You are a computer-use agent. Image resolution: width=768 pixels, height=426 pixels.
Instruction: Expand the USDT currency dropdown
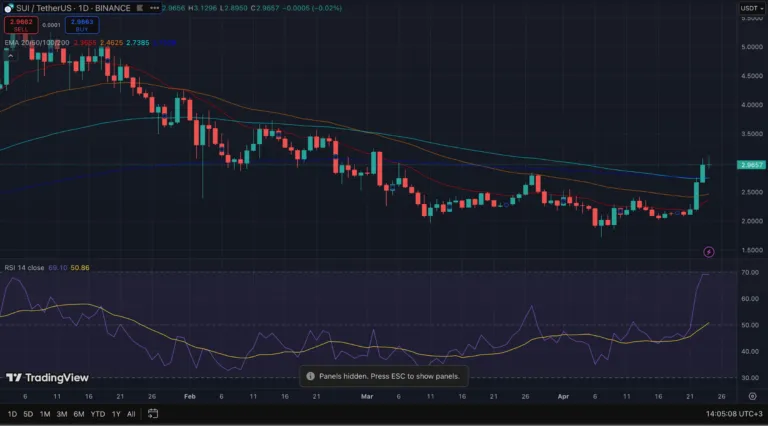pos(750,8)
